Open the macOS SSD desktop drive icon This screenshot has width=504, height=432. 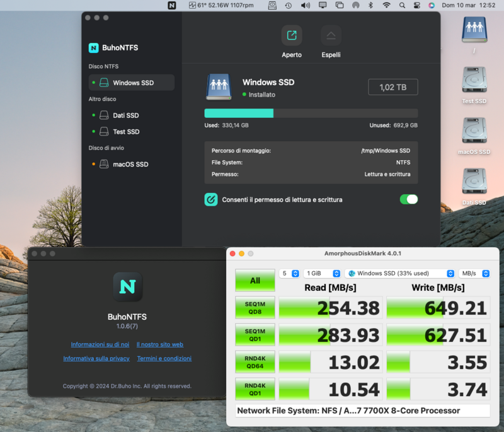click(474, 131)
